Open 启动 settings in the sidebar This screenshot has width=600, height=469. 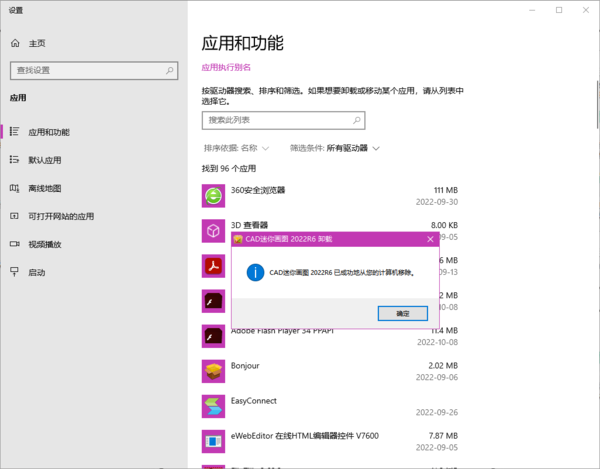coord(36,272)
